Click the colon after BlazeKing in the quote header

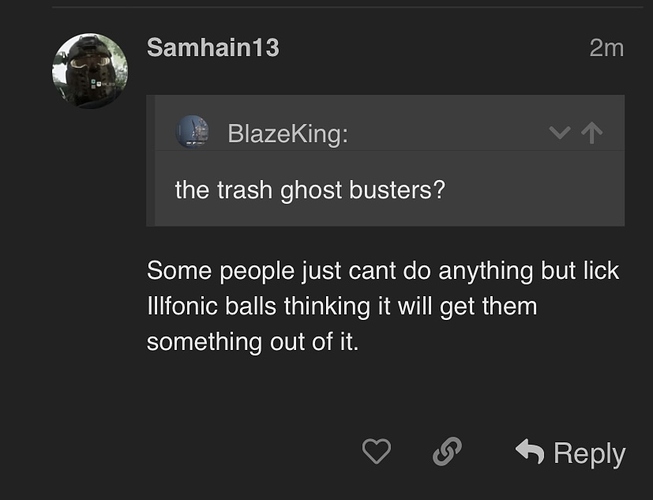pyautogui.click(x=345, y=134)
